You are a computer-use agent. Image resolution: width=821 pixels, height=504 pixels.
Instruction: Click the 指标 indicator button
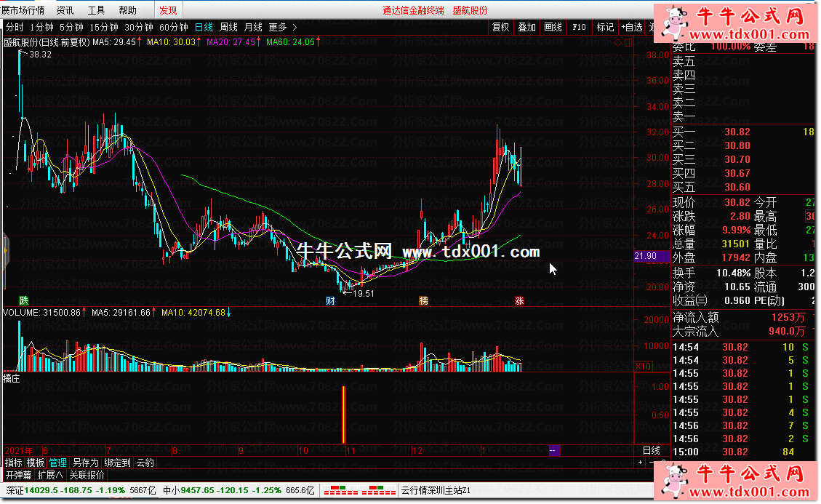click(14, 463)
